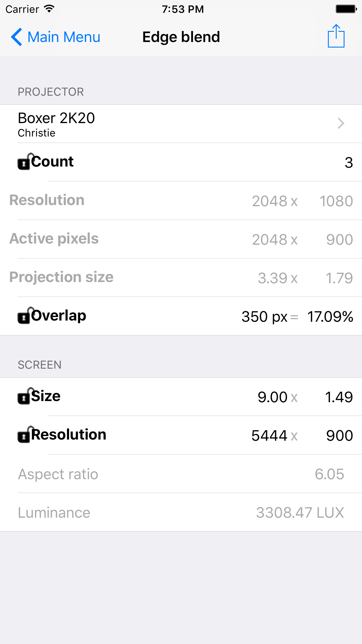Screen dimensions: 362x644
Task: Edit screen resolution height 900
Action: (339, 436)
